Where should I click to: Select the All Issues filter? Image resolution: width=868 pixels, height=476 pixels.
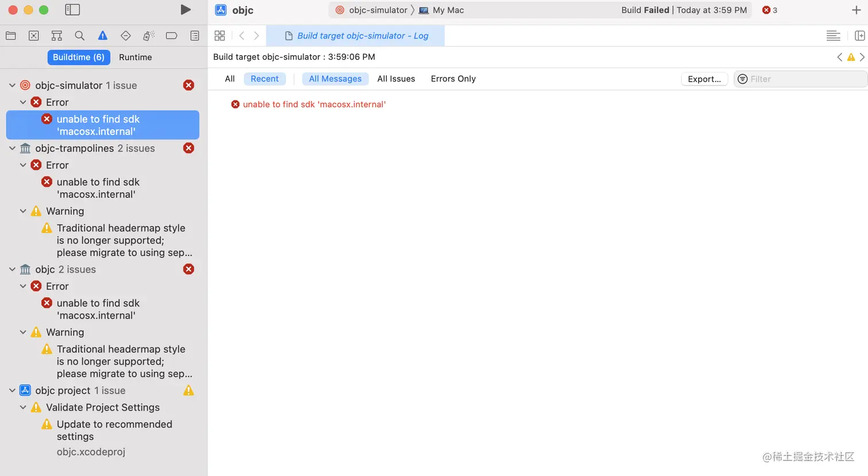pos(396,79)
